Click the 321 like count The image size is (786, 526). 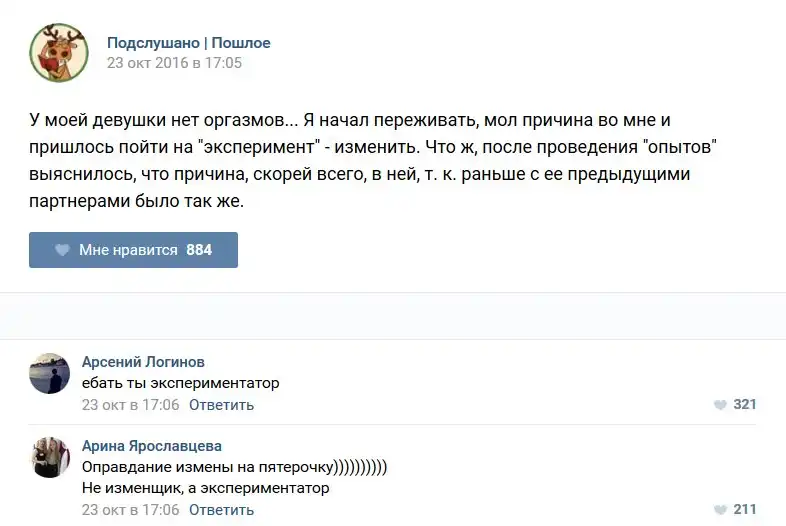[745, 405]
